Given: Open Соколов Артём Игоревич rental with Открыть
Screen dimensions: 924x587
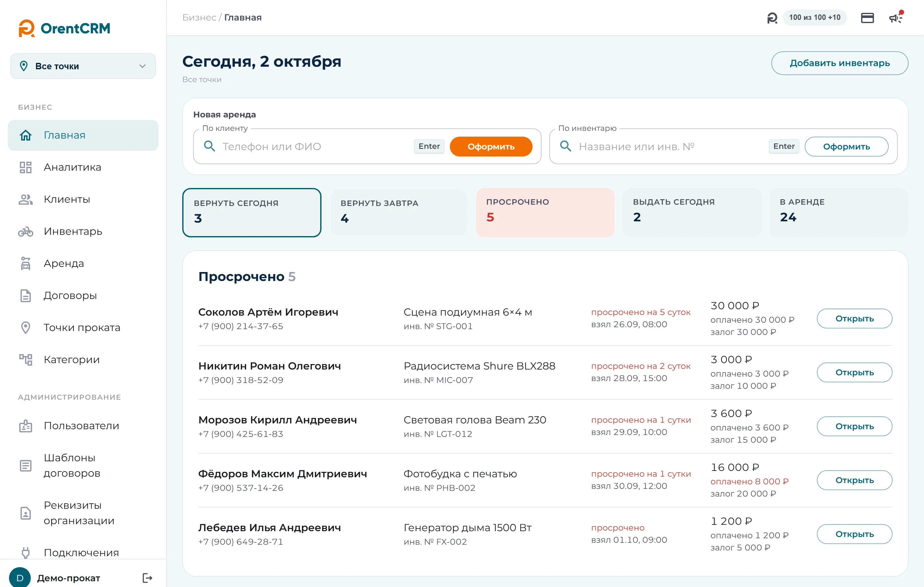Looking at the screenshot, I should point(854,319).
